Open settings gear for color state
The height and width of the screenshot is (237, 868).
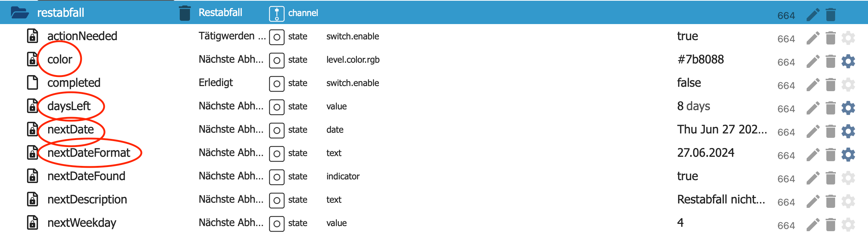pyautogui.click(x=848, y=61)
